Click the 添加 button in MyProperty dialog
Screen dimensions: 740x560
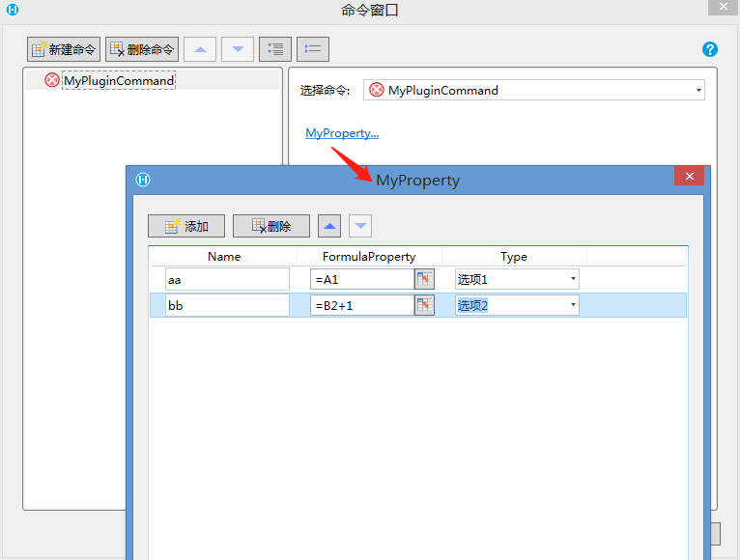(x=186, y=226)
